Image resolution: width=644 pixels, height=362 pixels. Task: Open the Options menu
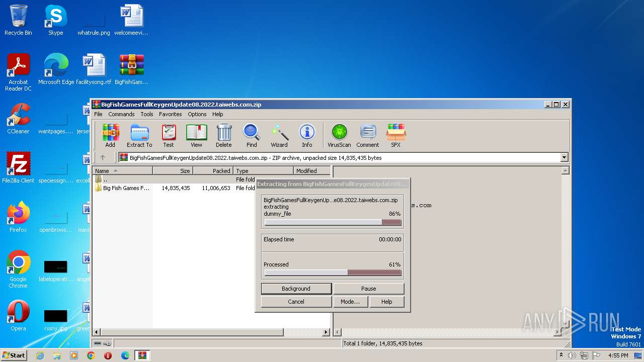pos(197,114)
